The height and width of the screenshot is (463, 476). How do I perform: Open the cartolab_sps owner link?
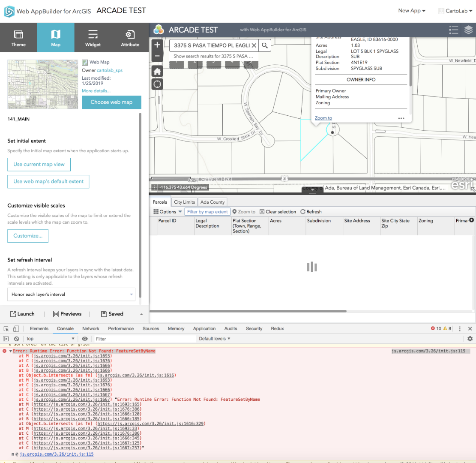pos(110,70)
